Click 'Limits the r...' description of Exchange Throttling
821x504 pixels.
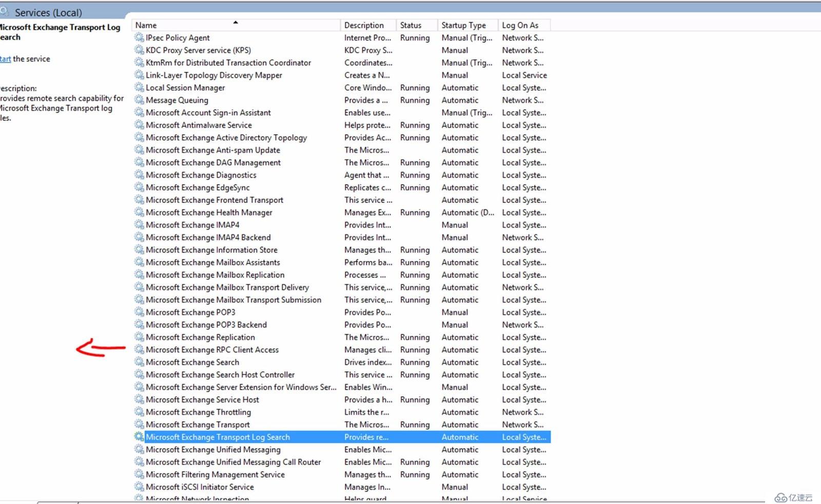click(x=366, y=412)
